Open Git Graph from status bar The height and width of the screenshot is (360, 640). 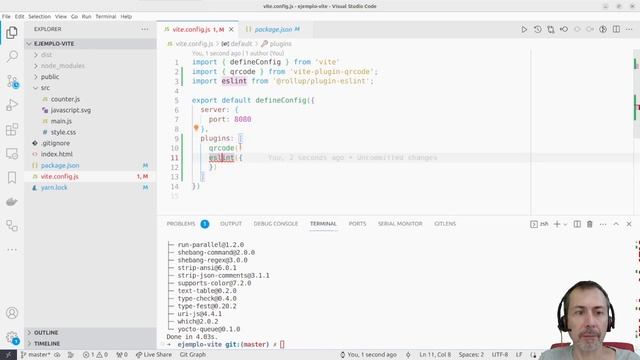[x=193, y=355]
